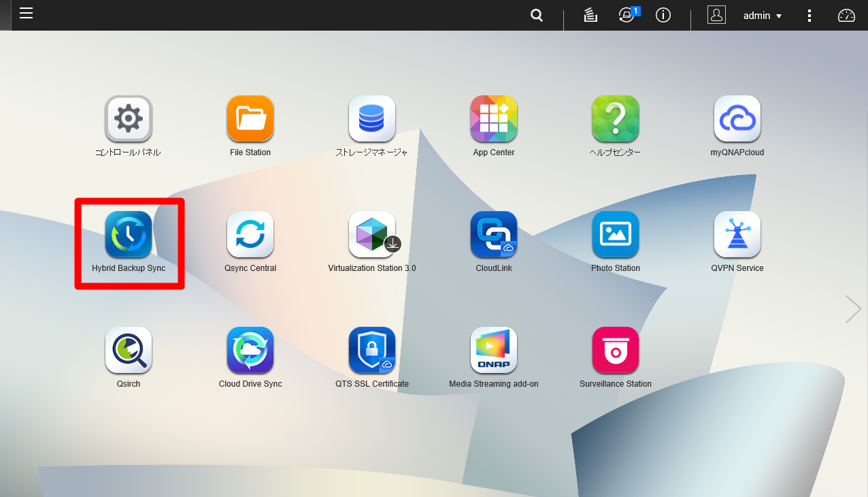Open Qsync Central app
Image resolution: width=868 pixels, height=497 pixels.
[250, 234]
